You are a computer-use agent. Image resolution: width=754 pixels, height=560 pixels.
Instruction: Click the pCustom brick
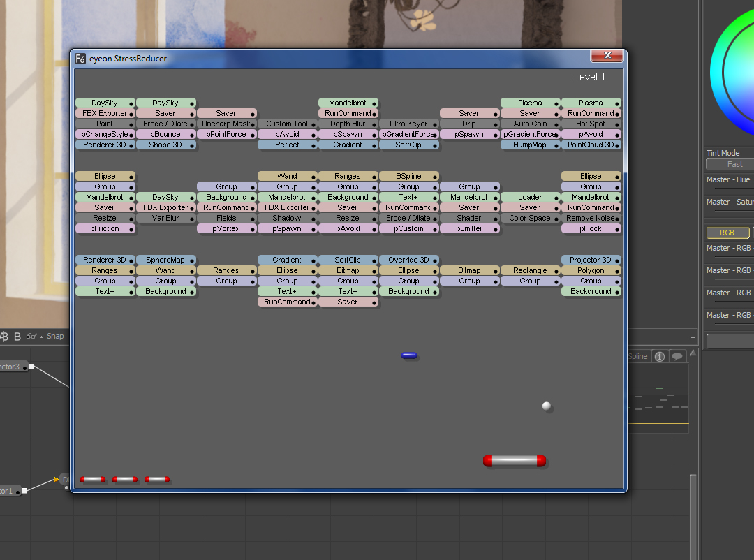tap(408, 229)
